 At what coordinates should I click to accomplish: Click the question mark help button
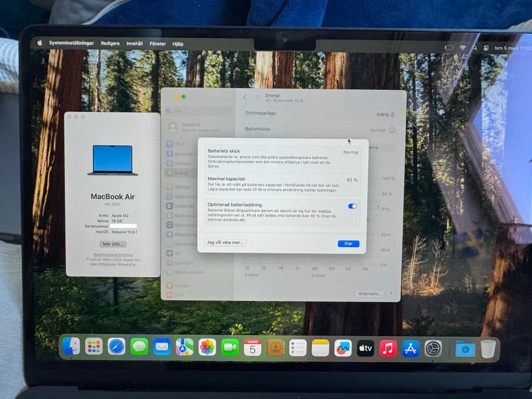click(x=391, y=294)
